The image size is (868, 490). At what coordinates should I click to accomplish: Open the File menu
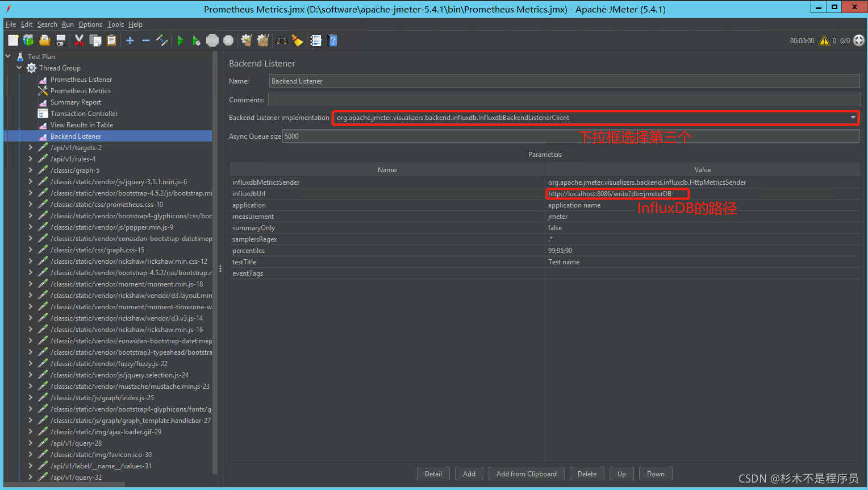point(11,24)
